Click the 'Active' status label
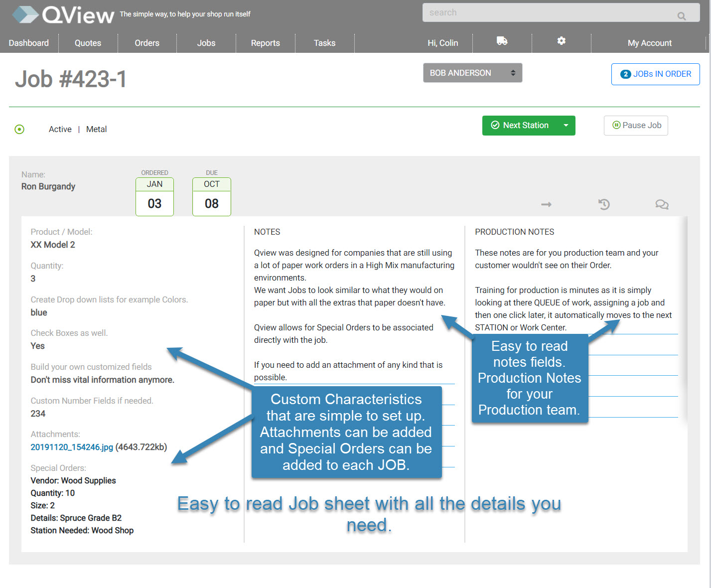This screenshot has height=588, width=711. click(60, 130)
